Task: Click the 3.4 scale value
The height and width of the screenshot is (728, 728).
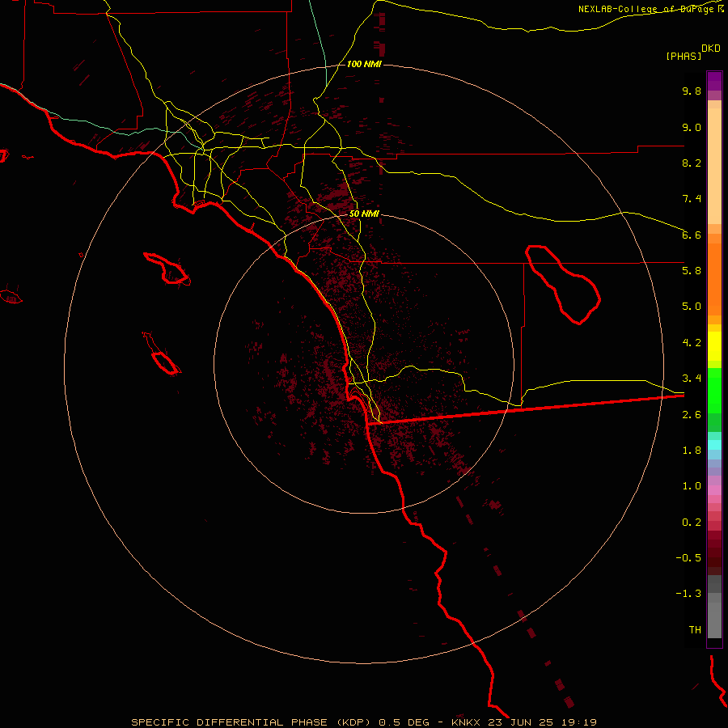Action: pos(692,379)
